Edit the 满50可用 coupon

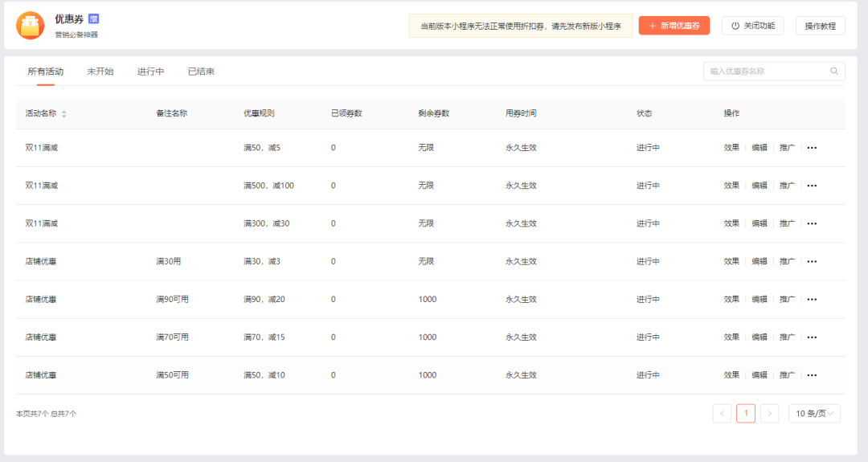pyautogui.click(x=759, y=375)
